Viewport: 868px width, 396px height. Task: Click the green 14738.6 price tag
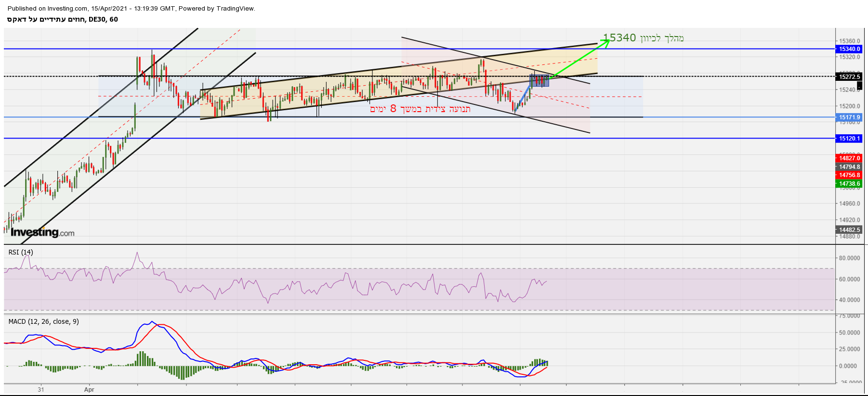click(x=849, y=184)
